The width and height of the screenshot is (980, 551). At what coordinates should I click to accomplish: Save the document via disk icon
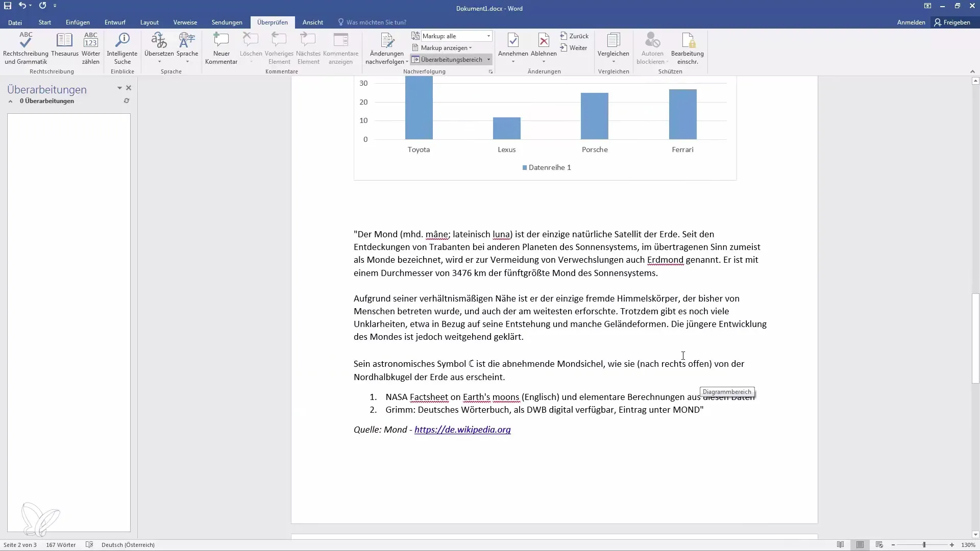click(x=8, y=6)
